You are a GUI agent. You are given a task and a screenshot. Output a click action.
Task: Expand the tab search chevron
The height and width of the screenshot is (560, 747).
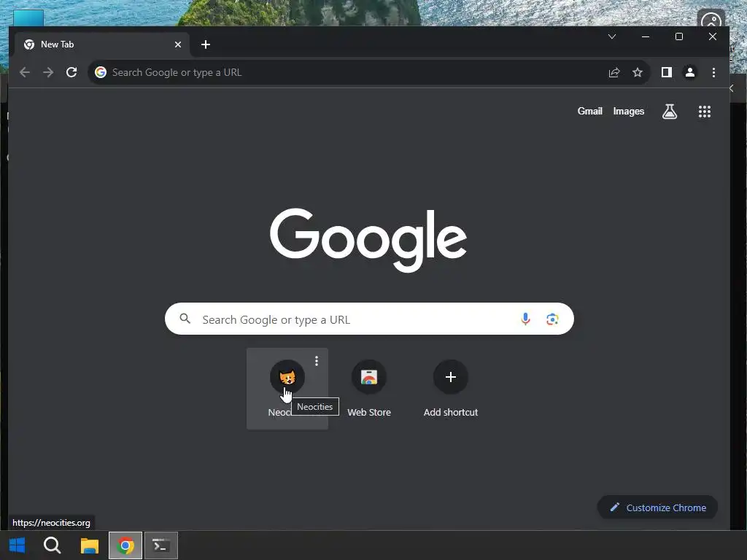pos(612,36)
